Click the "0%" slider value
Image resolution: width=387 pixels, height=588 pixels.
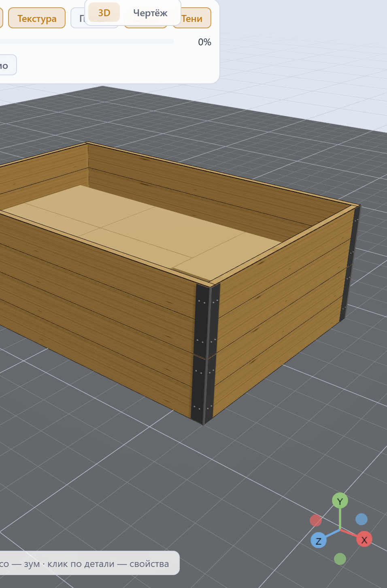pyautogui.click(x=204, y=42)
